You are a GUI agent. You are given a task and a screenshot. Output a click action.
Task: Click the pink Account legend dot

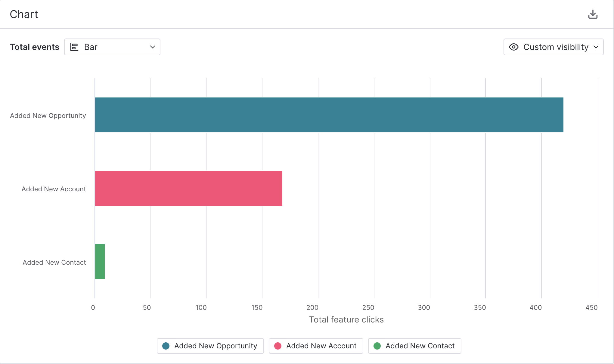coord(278,346)
